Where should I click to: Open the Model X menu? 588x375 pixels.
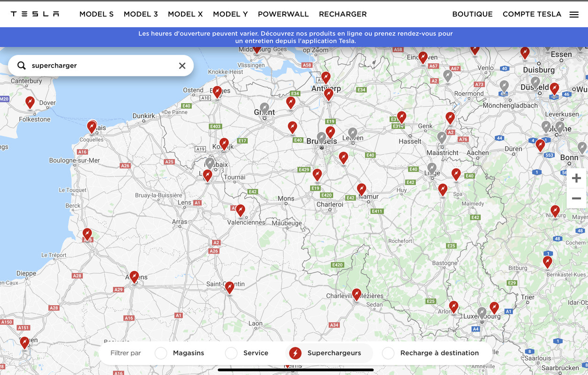(185, 14)
